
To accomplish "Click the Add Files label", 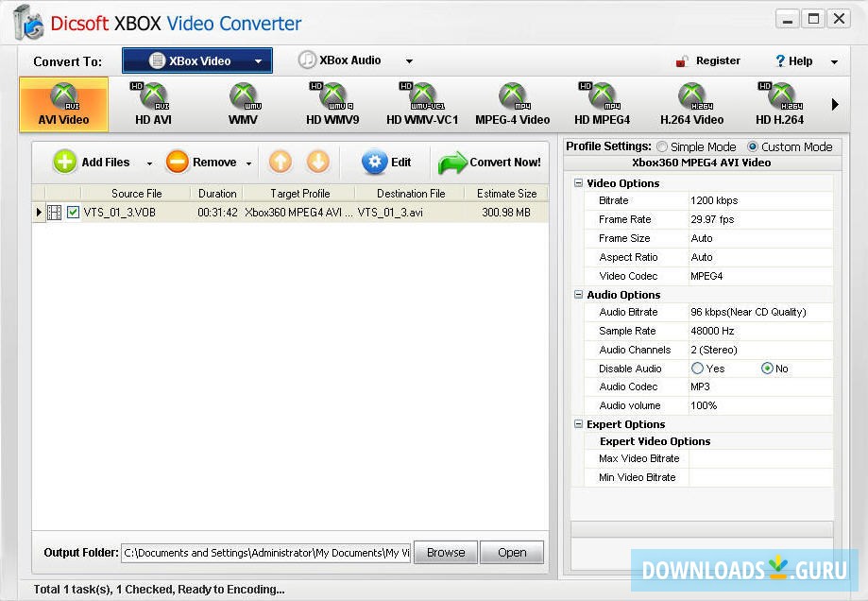I will (106, 163).
